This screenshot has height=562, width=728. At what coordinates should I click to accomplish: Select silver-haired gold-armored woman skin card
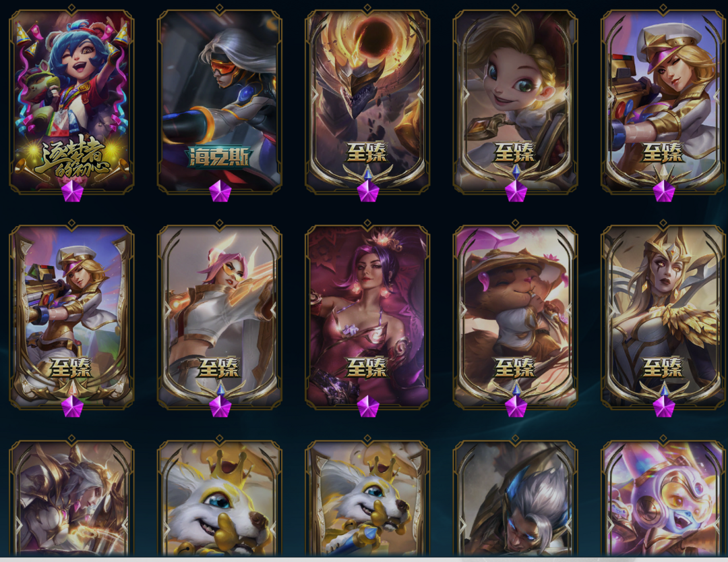(72, 499)
